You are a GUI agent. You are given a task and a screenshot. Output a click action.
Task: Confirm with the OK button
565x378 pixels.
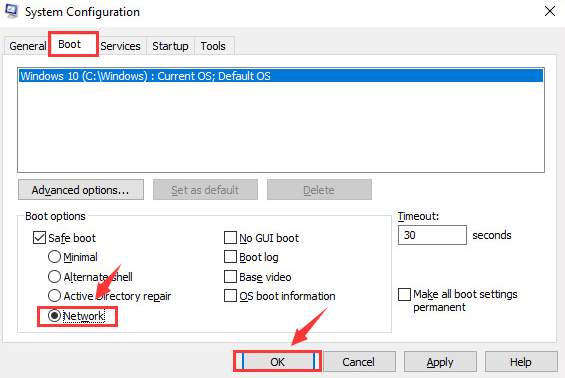277,362
